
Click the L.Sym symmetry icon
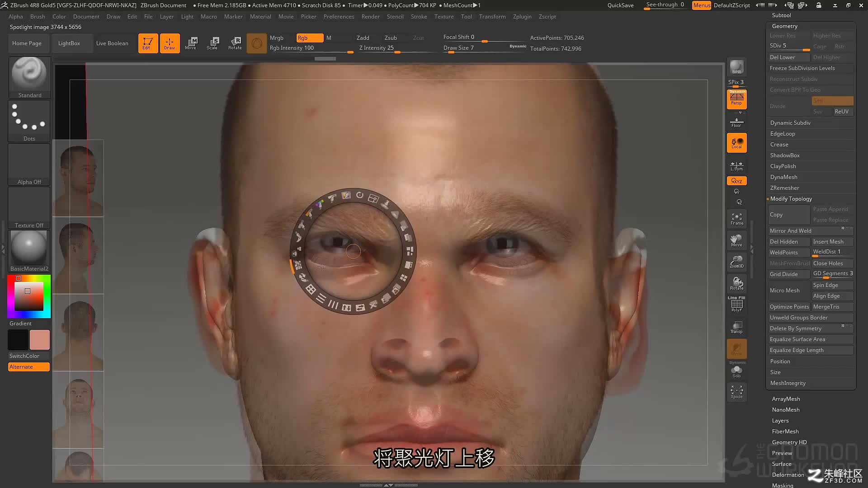click(x=736, y=166)
